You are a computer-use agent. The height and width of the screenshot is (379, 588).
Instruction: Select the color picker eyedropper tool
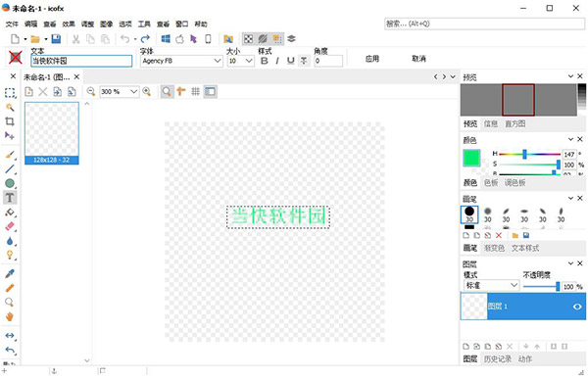(10, 273)
